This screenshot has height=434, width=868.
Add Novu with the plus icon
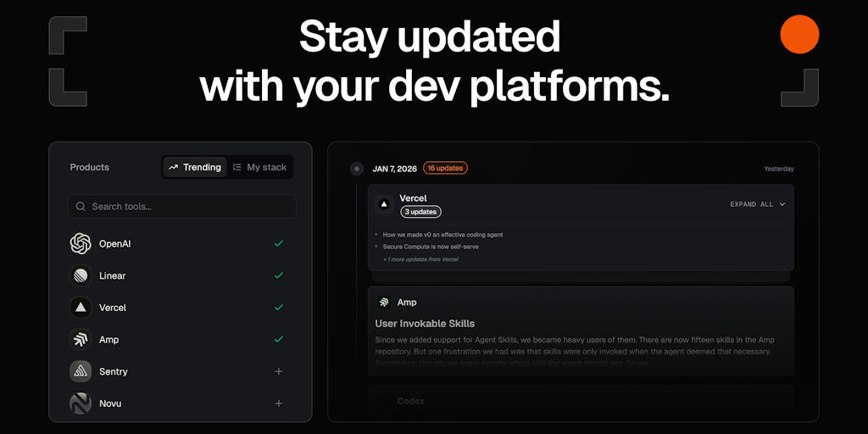tap(278, 403)
